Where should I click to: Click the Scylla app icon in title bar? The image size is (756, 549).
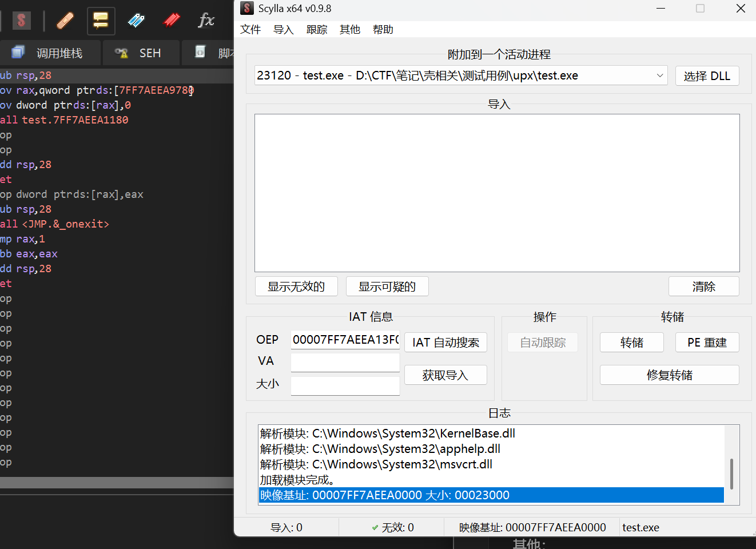coord(247,9)
